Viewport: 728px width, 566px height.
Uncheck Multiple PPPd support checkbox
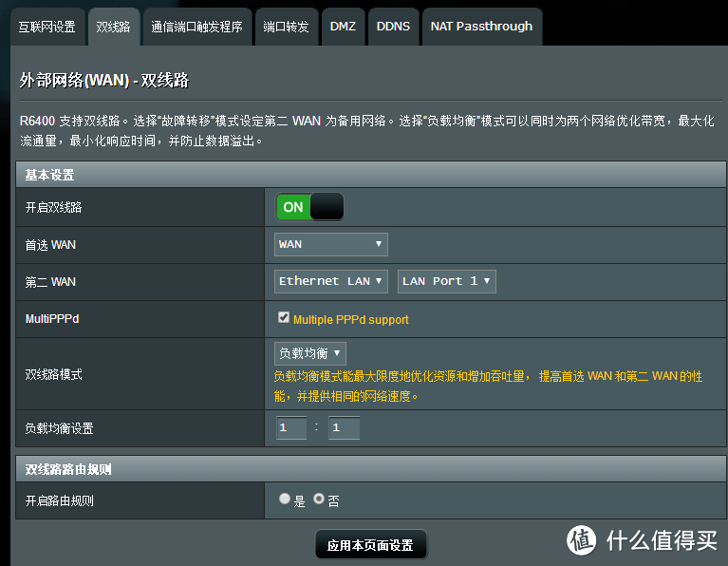pyautogui.click(x=284, y=318)
